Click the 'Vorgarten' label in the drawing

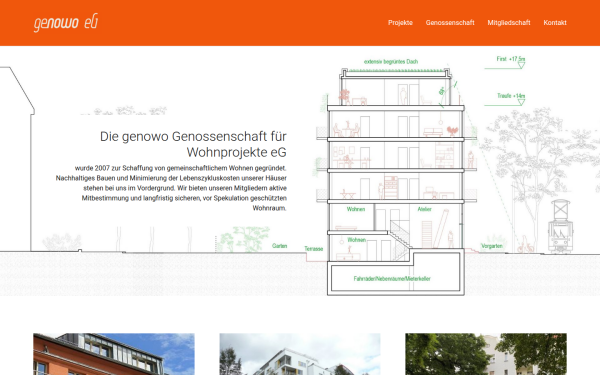(492, 246)
